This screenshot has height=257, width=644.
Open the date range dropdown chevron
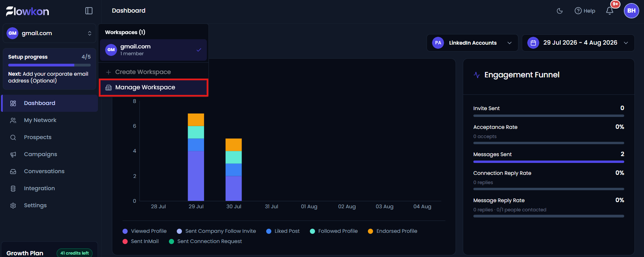626,43
